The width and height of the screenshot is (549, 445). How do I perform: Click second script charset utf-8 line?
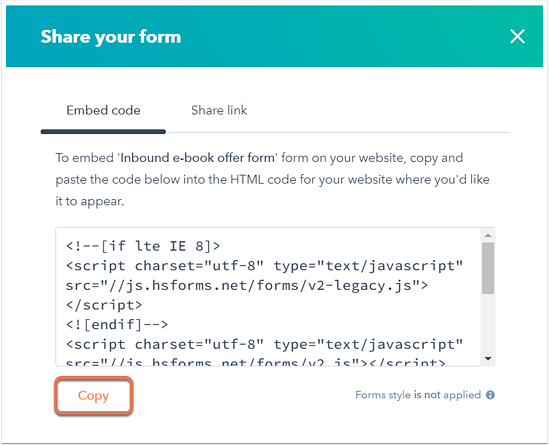coord(264,345)
